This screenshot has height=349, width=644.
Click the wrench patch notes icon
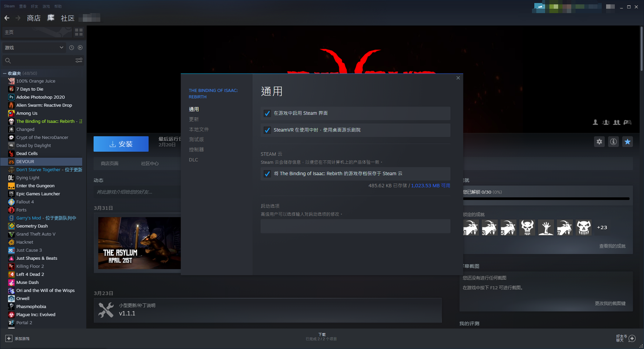(106, 310)
